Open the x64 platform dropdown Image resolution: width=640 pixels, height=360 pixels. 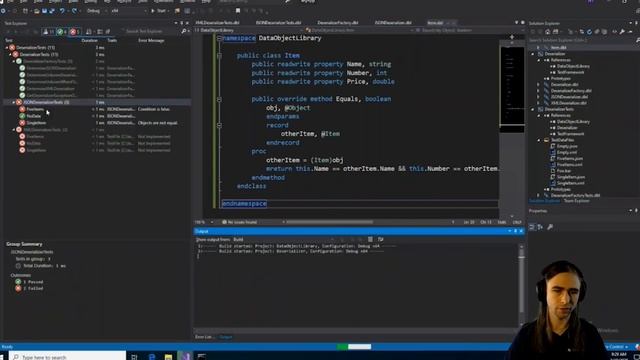[x=128, y=11]
